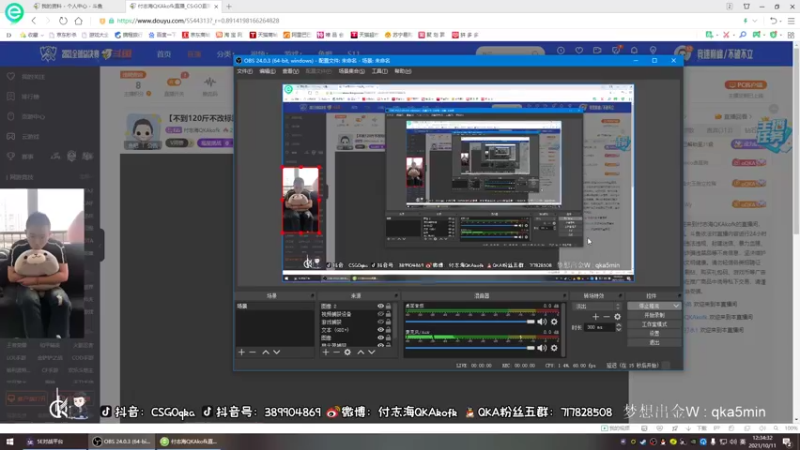Open the 淡出 transition type dropdown
Screen dimensions: 800x450
coord(596,306)
